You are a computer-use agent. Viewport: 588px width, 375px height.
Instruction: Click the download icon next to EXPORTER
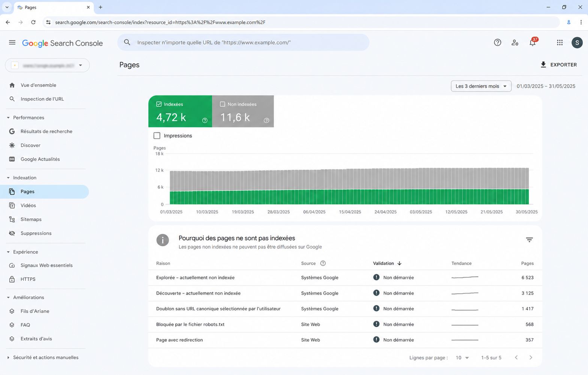pyautogui.click(x=543, y=65)
